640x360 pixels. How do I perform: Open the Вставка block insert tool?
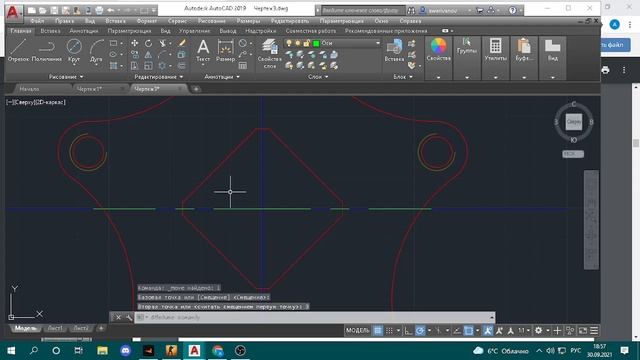tap(394, 50)
